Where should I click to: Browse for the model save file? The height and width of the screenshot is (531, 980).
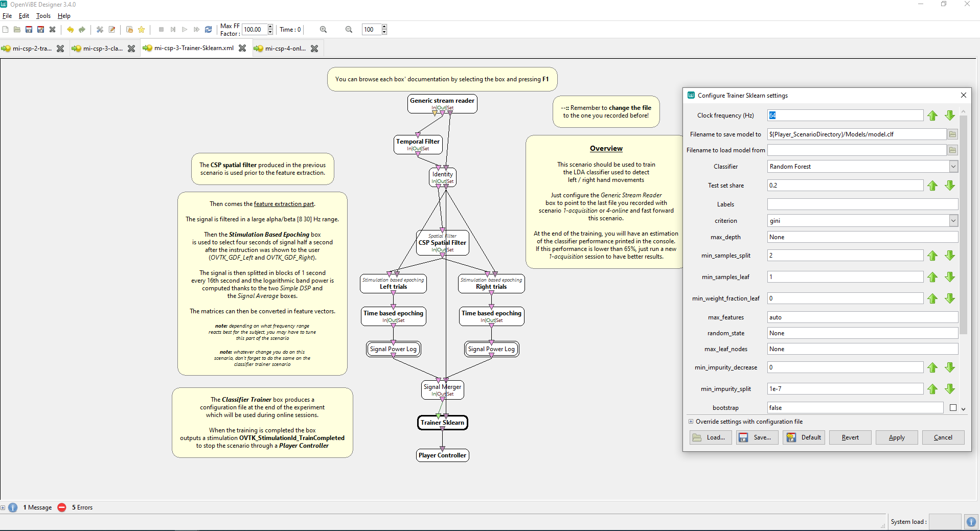point(952,134)
